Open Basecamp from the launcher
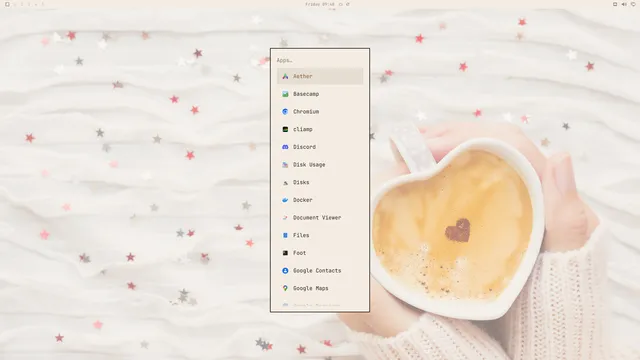 [320, 94]
